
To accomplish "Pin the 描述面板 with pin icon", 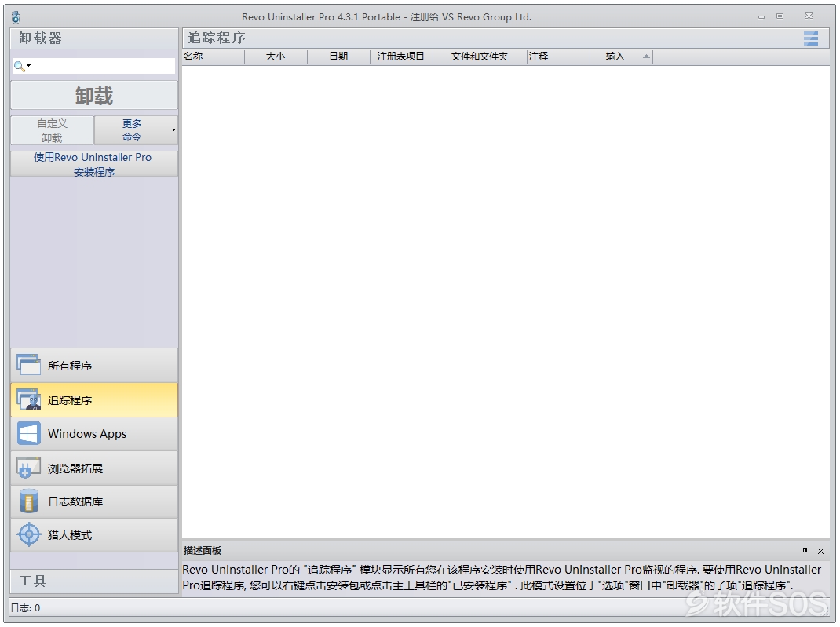I will tap(805, 551).
